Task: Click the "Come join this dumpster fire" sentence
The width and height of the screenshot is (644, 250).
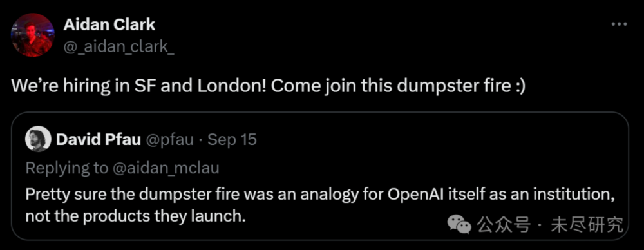Action: [x=386, y=87]
